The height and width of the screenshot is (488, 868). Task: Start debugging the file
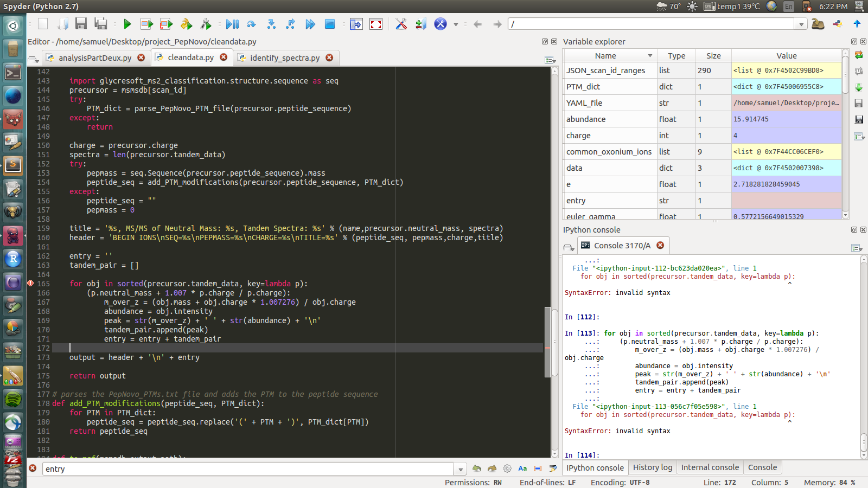click(232, 24)
